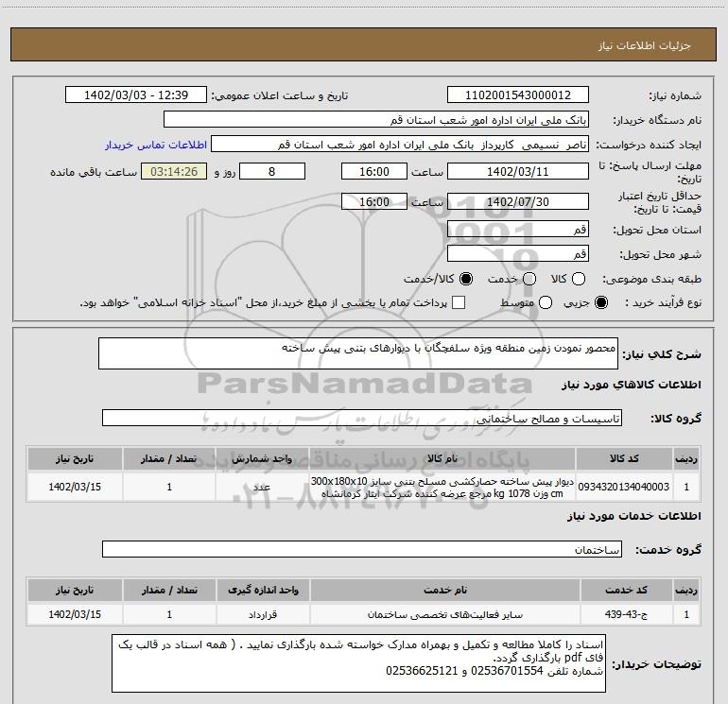This screenshot has width=728, height=704.
Task: Click the goods name cell دیوار پیش ساخته
Action: point(442,487)
